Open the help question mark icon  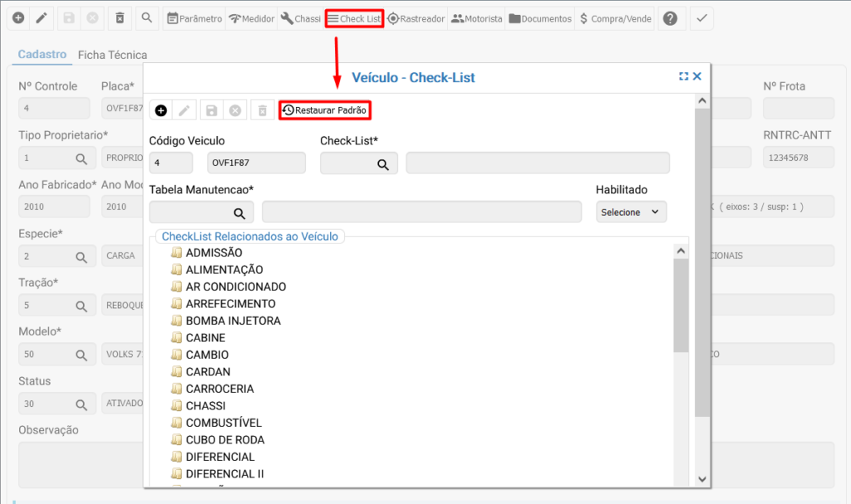pos(669,18)
